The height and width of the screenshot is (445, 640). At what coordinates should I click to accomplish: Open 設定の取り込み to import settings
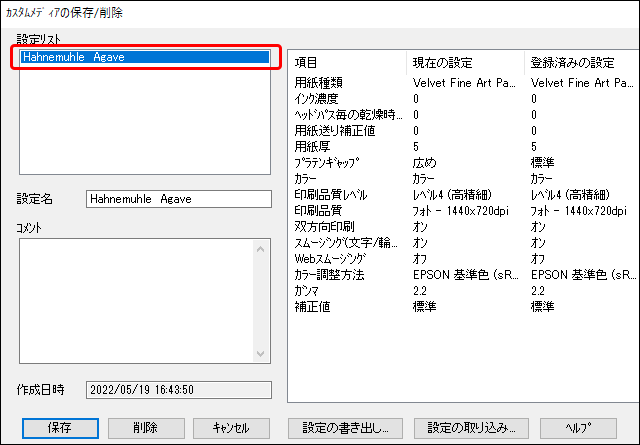pyautogui.click(x=470, y=427)
